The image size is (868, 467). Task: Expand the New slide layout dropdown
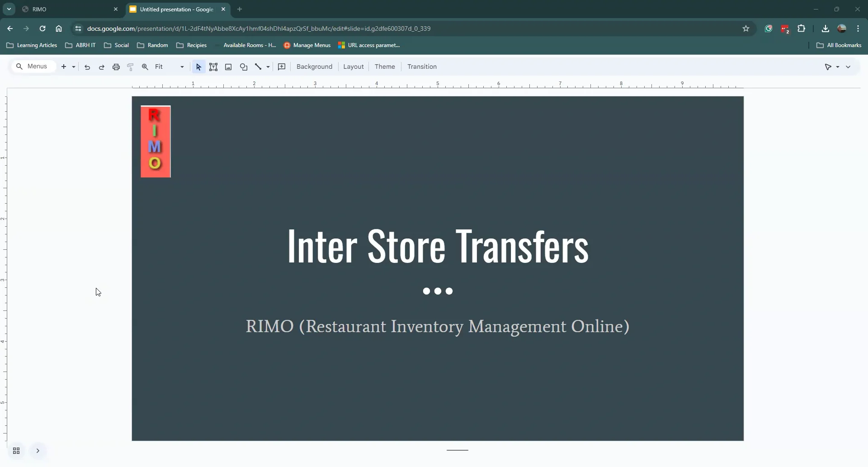(x=73, y=67)
